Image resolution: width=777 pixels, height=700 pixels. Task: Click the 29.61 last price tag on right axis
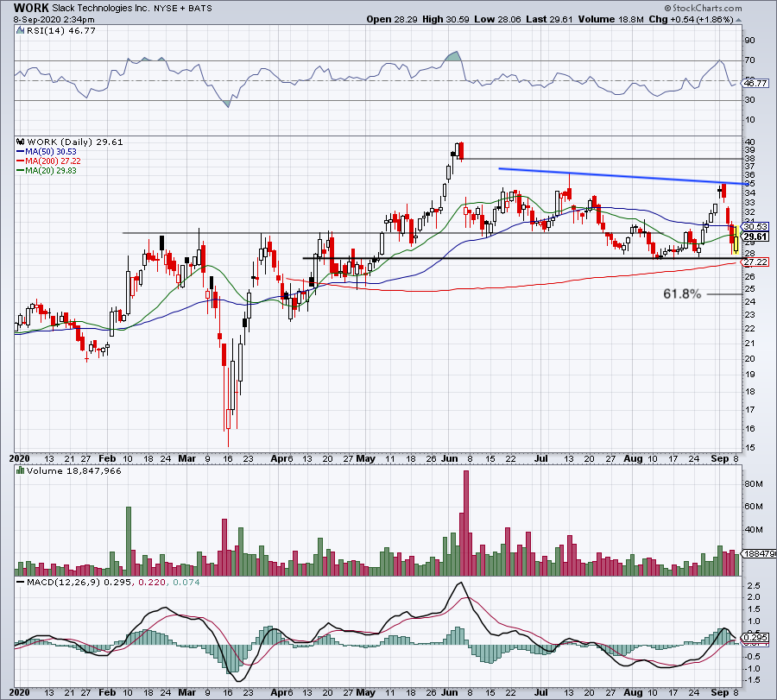[x=755, y=236]
